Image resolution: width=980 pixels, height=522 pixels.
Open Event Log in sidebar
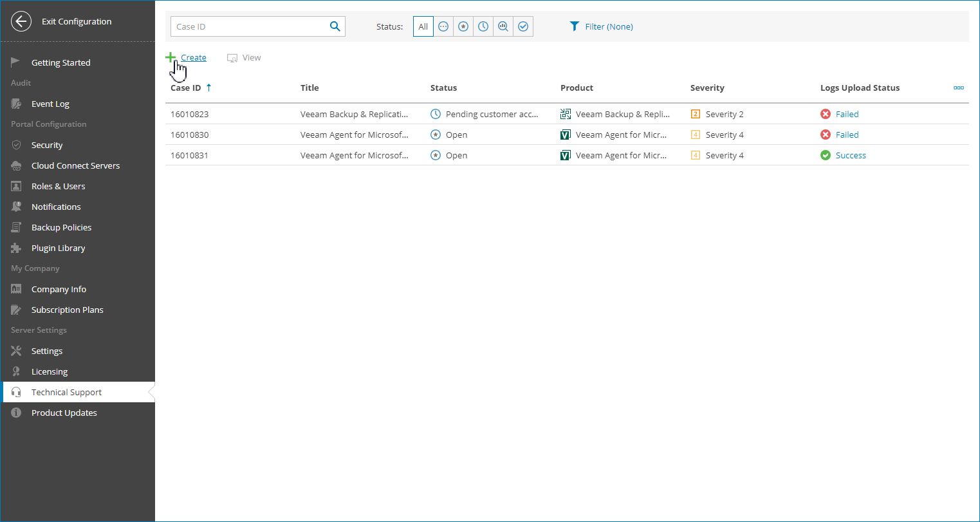[50, 104]
